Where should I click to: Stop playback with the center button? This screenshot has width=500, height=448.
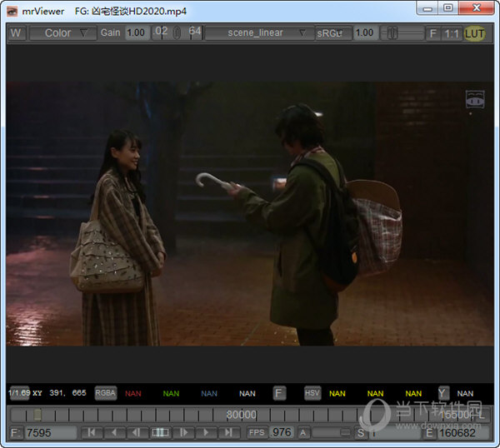160,433
